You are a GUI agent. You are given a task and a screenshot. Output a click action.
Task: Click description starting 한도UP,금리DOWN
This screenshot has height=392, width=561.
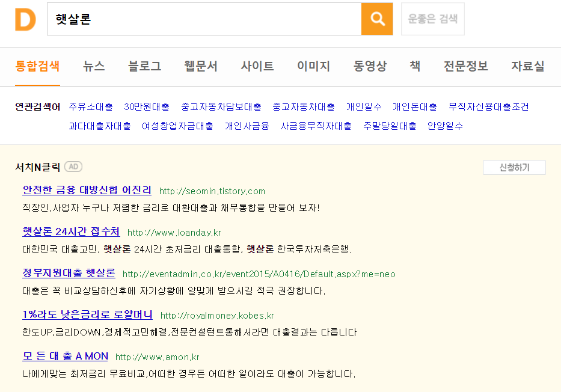pyautogui.click(x=189, y=332)
